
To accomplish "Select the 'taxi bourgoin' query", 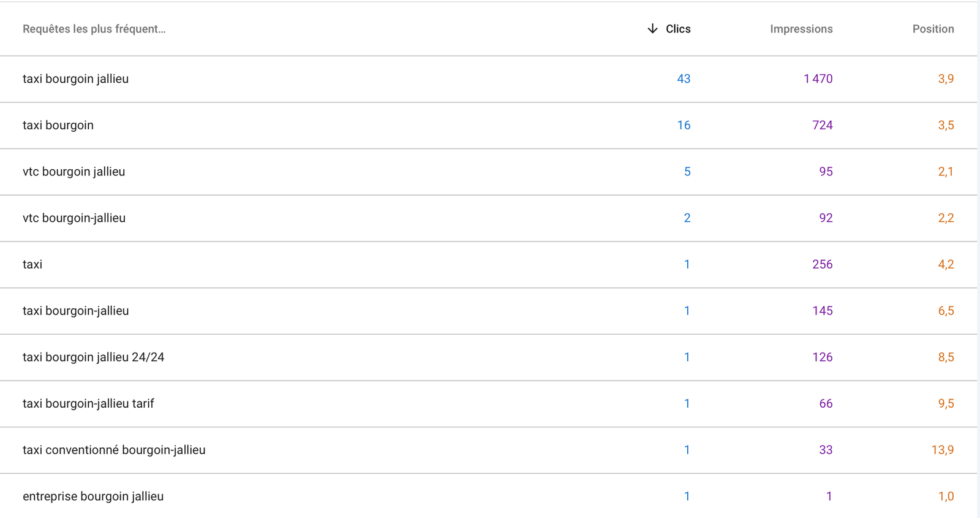I will coord(58,125).
